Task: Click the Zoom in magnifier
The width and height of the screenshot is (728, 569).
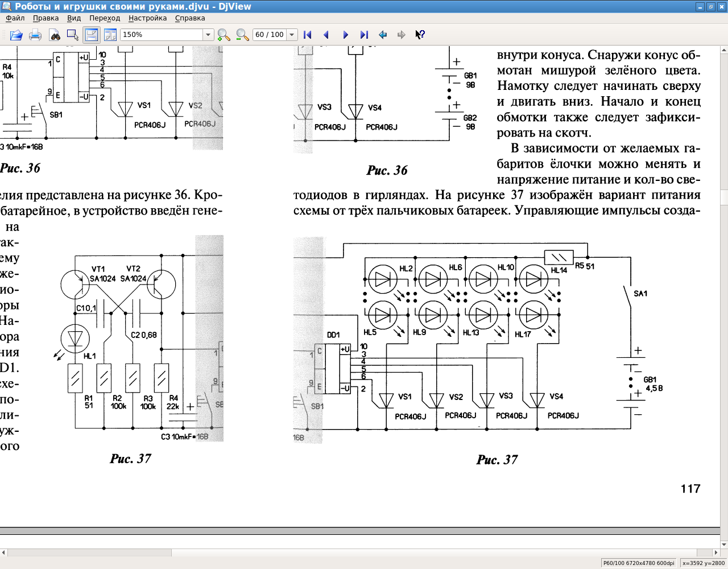Action: [x=224, y=35]
